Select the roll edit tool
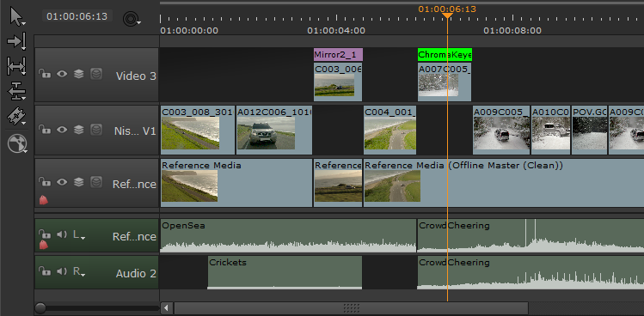Viewport: 644px width, 316px height. click(x=16, y=91)
